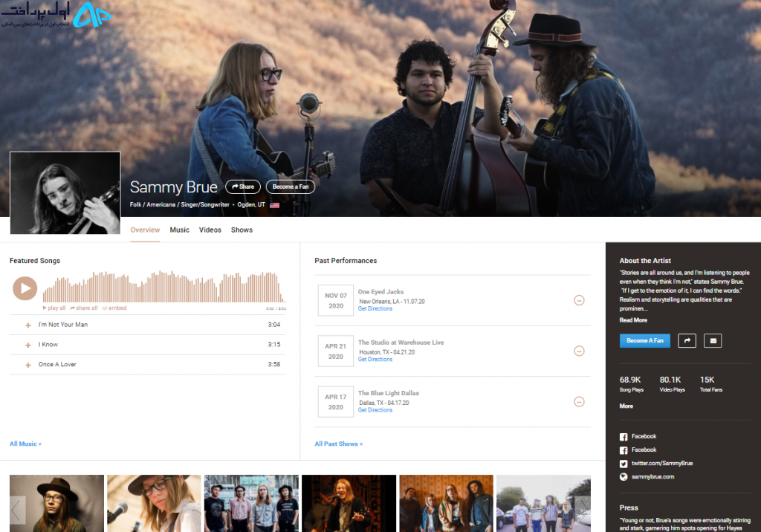The width and height of the screenshot is (761, 532).
Task: Click the envelope email icon in the sidebar
Action: click(x=713, y=341)
